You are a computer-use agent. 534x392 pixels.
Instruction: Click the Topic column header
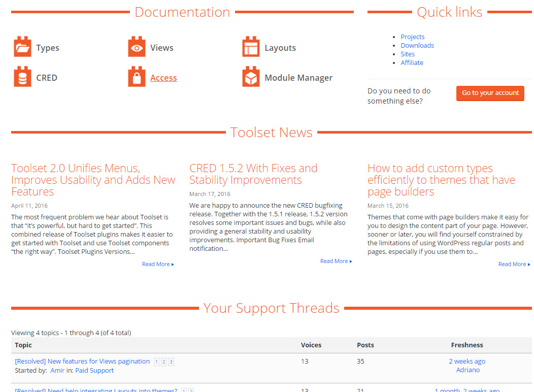(23, 345)
